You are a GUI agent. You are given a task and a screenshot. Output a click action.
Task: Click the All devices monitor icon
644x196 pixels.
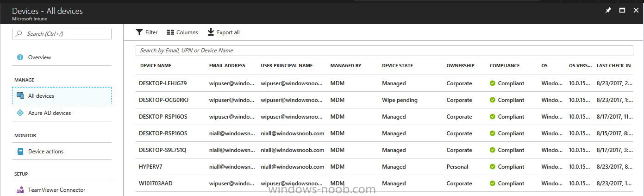(x=20, y=96)
